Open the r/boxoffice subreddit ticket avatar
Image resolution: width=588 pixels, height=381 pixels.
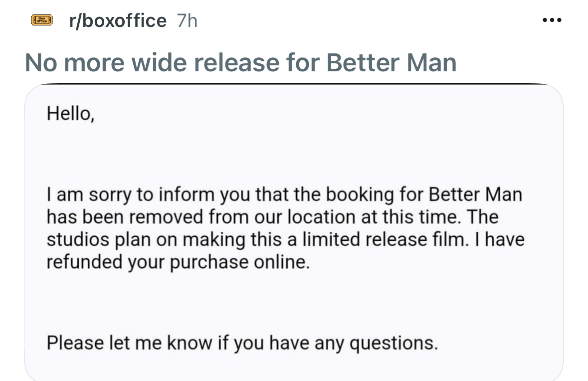[41, 20]
